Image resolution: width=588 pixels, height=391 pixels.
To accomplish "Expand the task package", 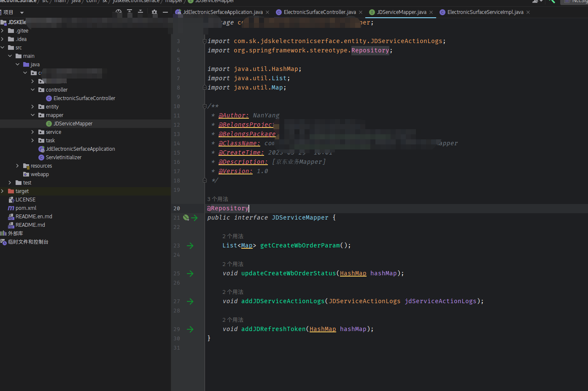I will (x=33, y=141).
